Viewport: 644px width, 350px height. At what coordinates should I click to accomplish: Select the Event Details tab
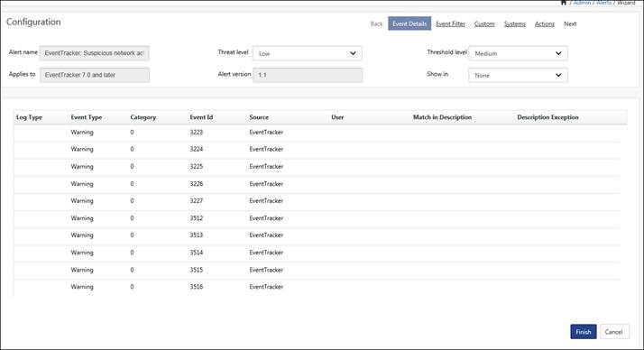[x=409, y=23]
